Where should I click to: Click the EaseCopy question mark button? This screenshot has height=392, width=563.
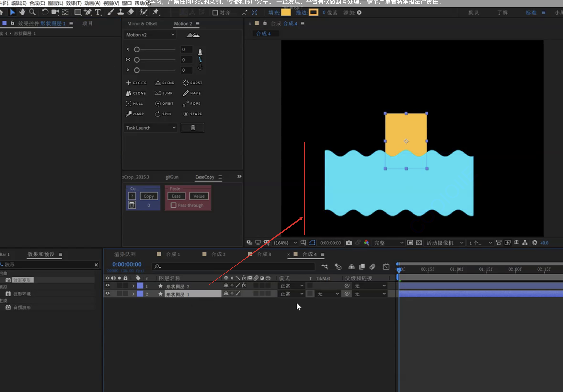(x=132, y=196)
